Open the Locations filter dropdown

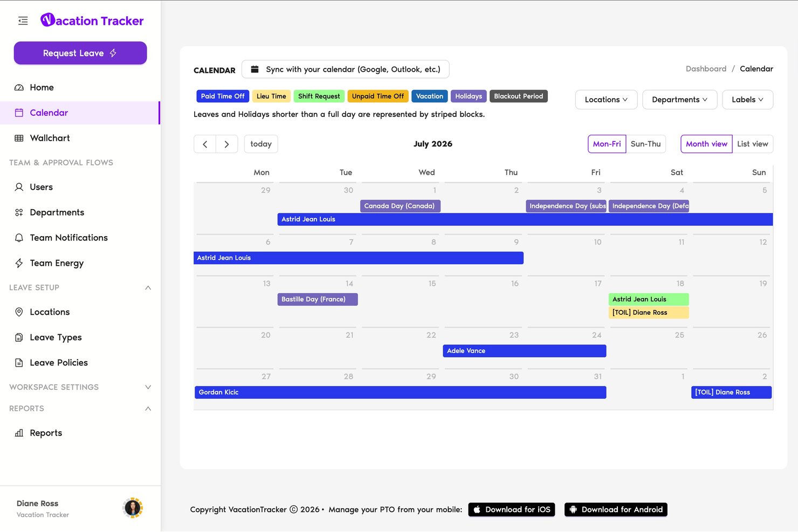pos(606,100)
